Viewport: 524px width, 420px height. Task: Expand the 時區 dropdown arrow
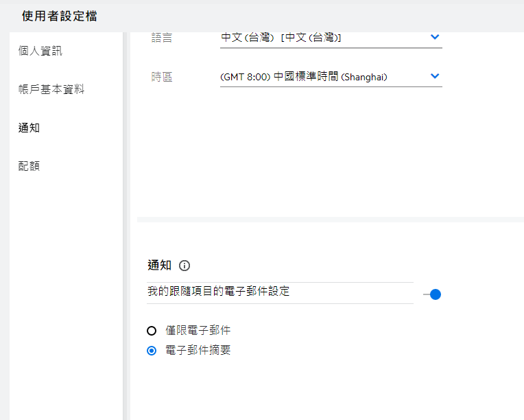[x=434, y=76]
